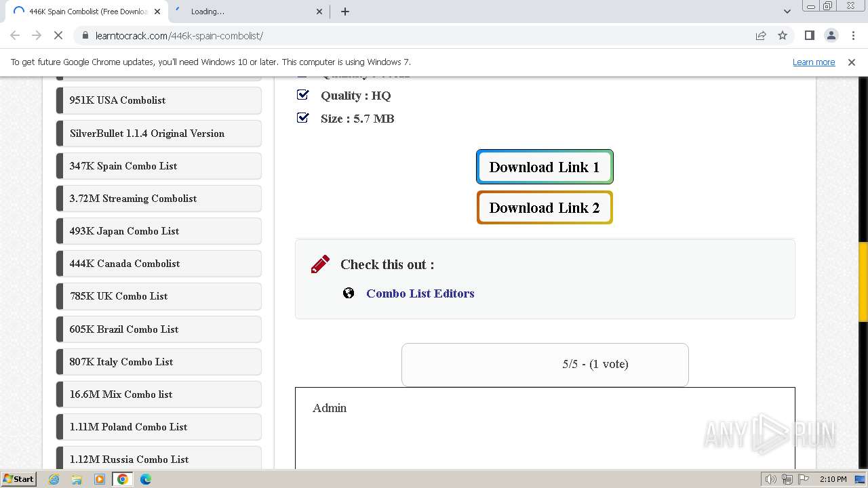This screenshot has width=868, height=488.
Task: Bookmark this page with the star
Action: pos(783,35)
